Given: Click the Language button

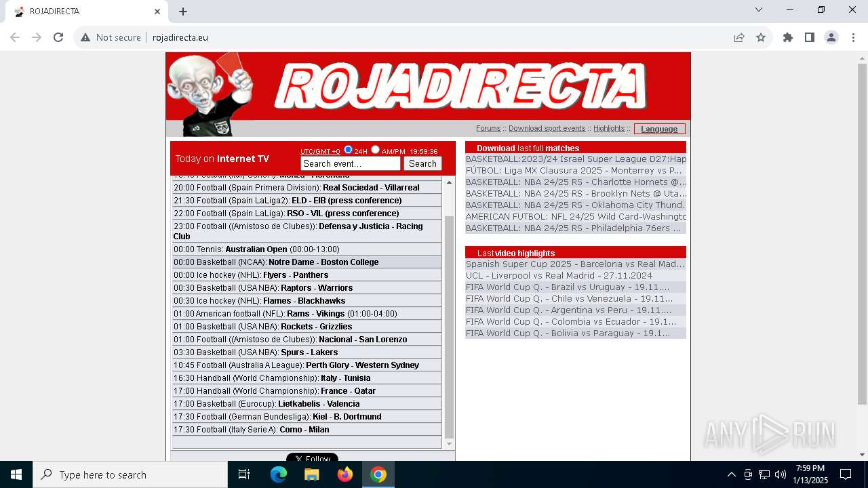Looking at the screenshot, I should pos(659,129).
